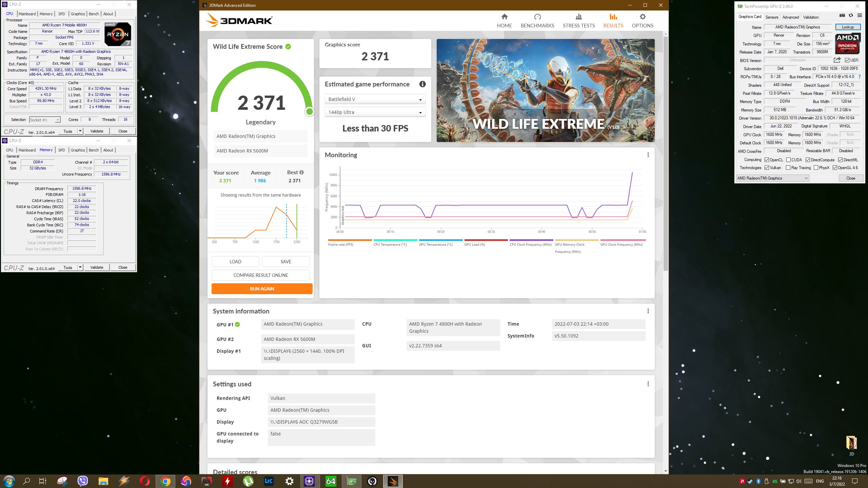Open the Stress Tests bar-chart icon
This screenshot has height=488, width=868.
tap(579, 17)
